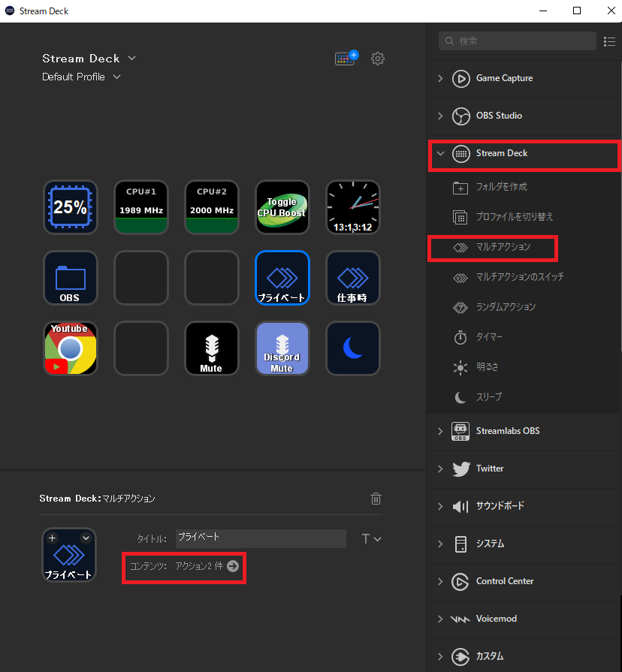Select empty key beside Youtube key

pos(141,348)
